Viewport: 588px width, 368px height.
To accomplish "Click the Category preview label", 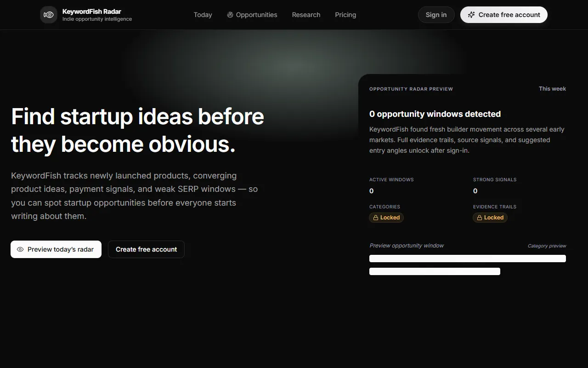I will [547, 246].
